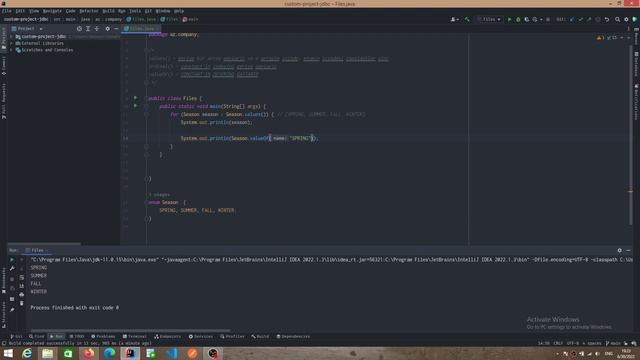Screen dimensions: 640x360
Task: Select the Files tab in Run panel
Action: 37,250
